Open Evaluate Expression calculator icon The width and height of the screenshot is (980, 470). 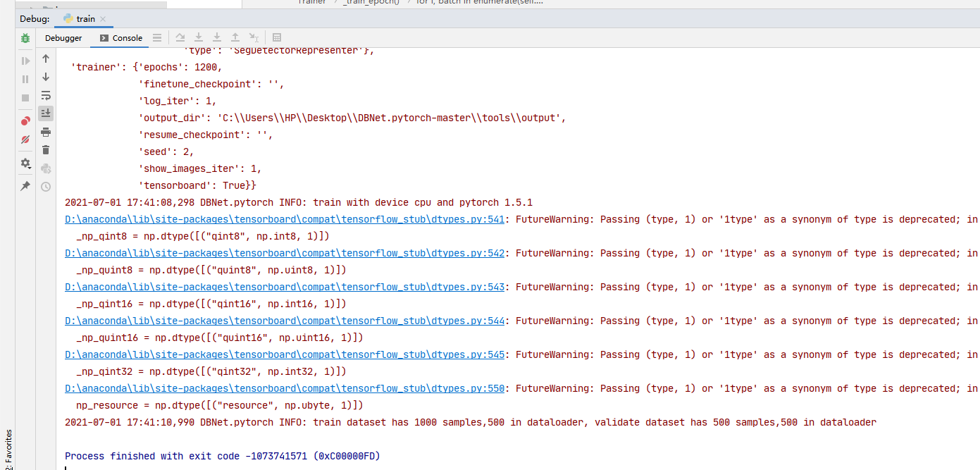click(x=277, y=38)
